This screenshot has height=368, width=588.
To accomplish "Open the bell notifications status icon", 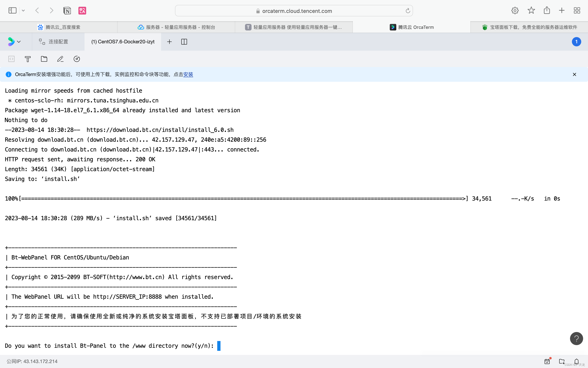I will point(576,361).
